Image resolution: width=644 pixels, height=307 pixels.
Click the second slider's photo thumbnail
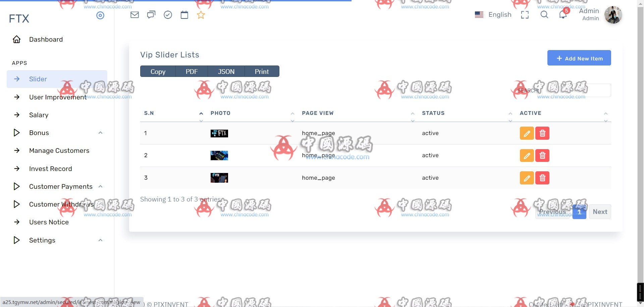[x=219, y=155]
